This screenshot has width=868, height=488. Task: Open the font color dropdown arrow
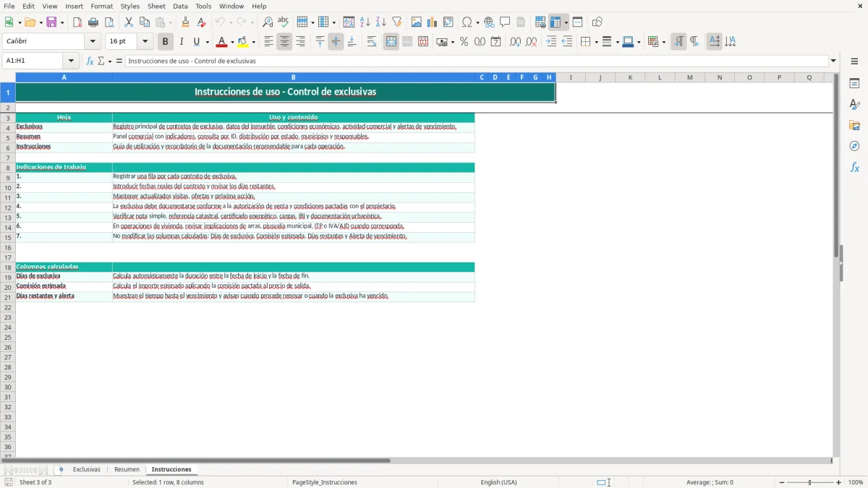point(232,42)
